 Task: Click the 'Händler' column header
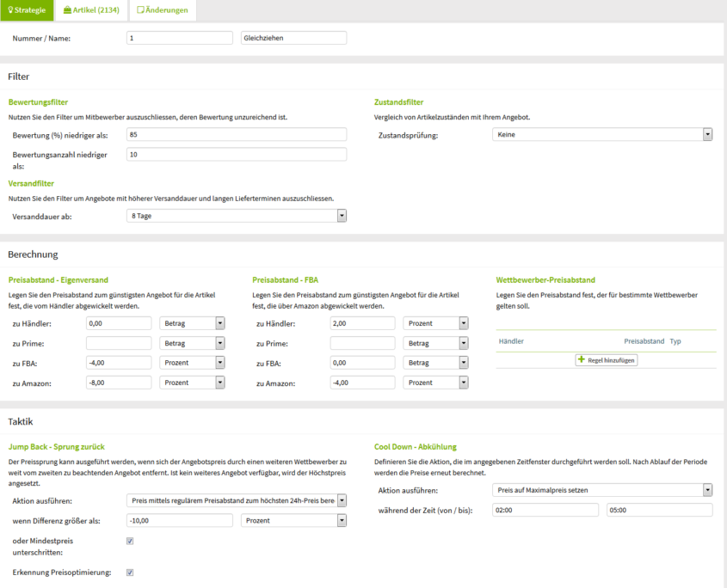tap(511, 341)
